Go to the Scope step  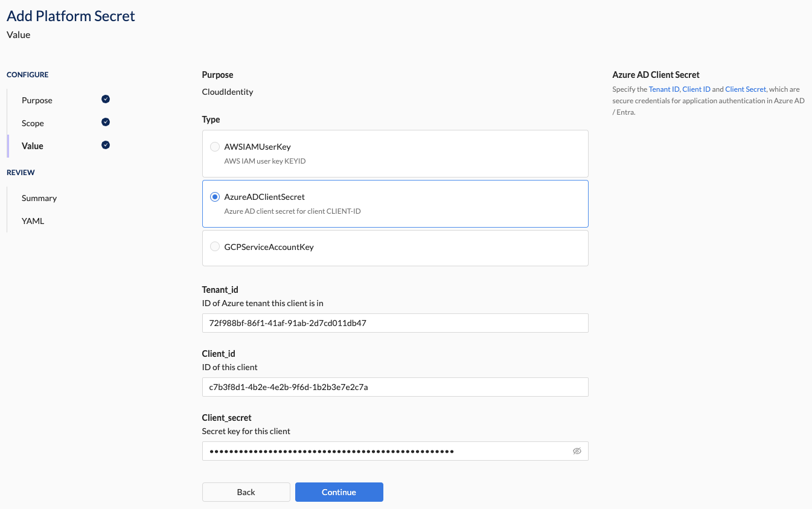point(33,123)
